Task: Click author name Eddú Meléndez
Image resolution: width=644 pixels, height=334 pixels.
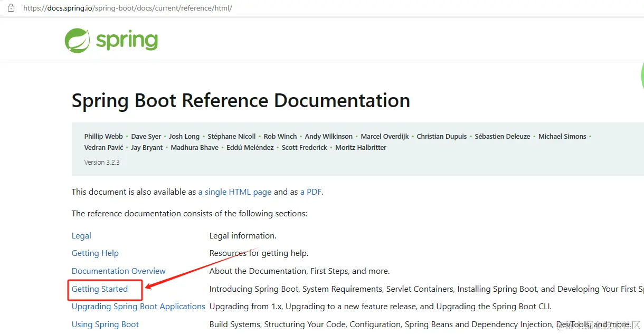Action: pyautogui.click(x=250, y=148)
